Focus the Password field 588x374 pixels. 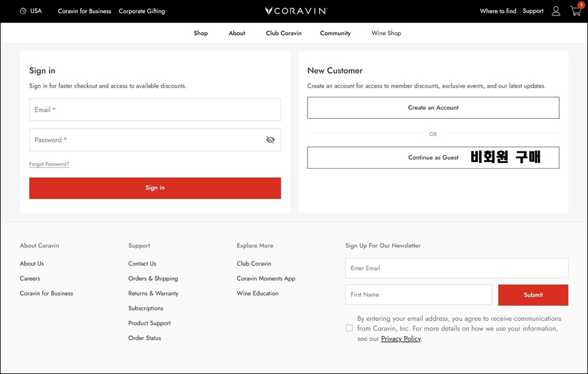tap(155, 140)
